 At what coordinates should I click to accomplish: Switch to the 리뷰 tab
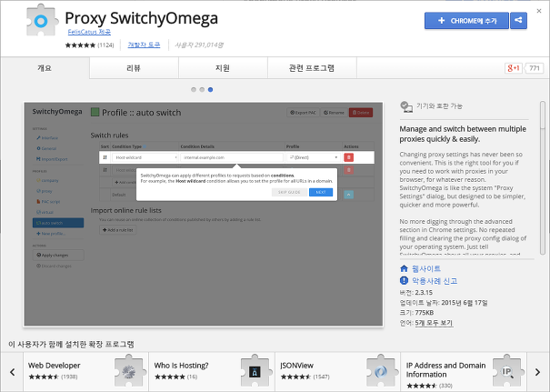[134, 68]
